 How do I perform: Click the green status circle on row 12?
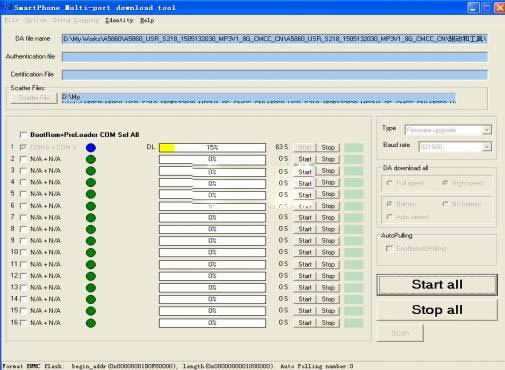(91, 276)
